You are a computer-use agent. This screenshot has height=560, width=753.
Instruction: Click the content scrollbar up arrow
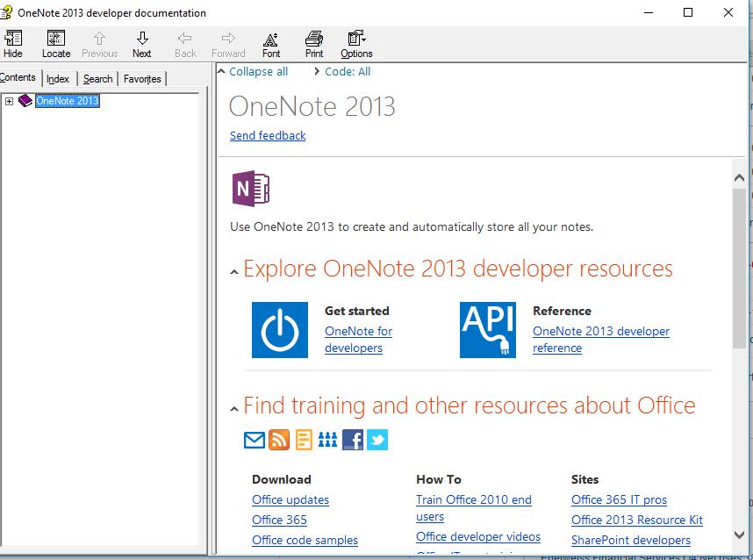pyautogui.click(x=740, y=178)
